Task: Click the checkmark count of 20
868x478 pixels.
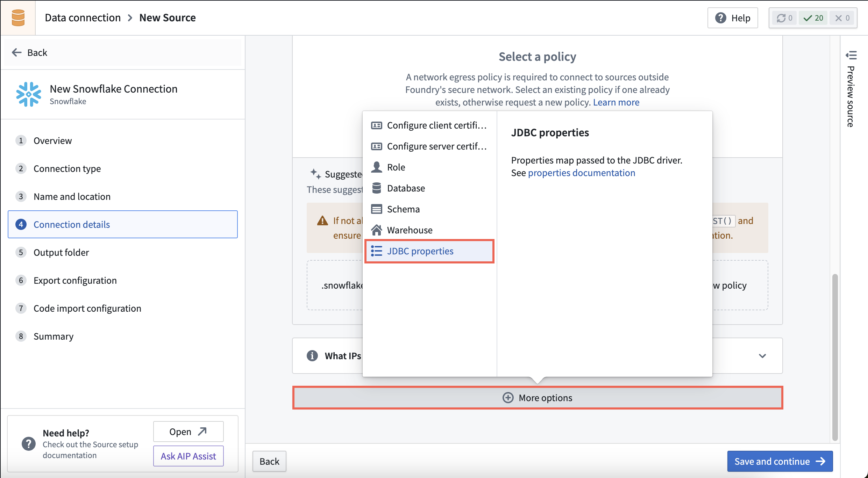Action: pyautogui.click(x=813, y=18)
